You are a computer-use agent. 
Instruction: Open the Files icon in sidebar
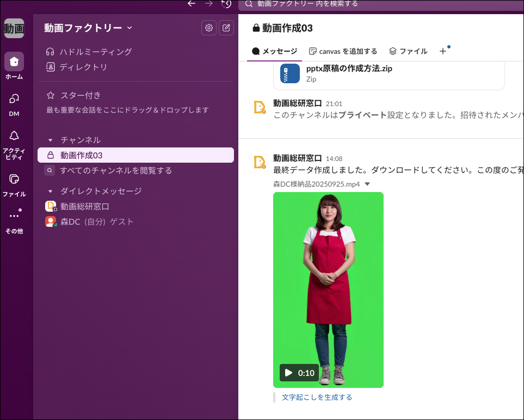point(14,179)
